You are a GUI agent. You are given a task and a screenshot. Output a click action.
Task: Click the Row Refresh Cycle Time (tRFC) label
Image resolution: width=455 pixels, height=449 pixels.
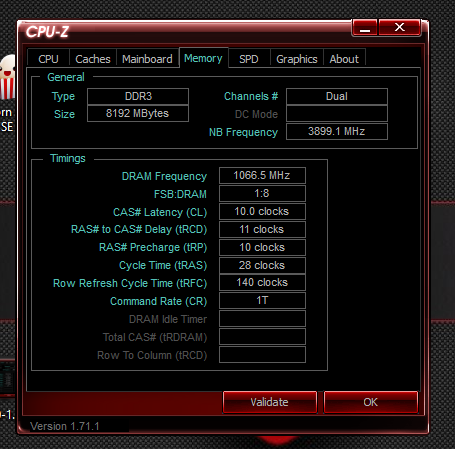[130, 283]
